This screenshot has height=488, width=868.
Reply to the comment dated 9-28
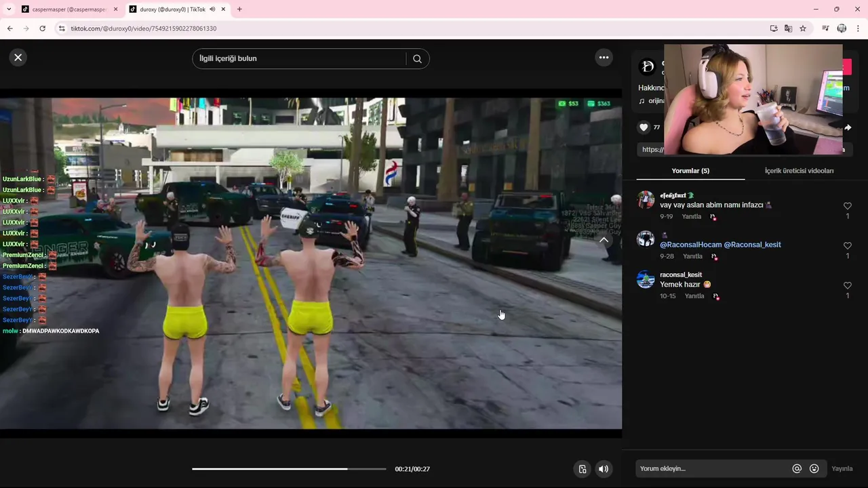pyautogui.click(x=692, y=256)
